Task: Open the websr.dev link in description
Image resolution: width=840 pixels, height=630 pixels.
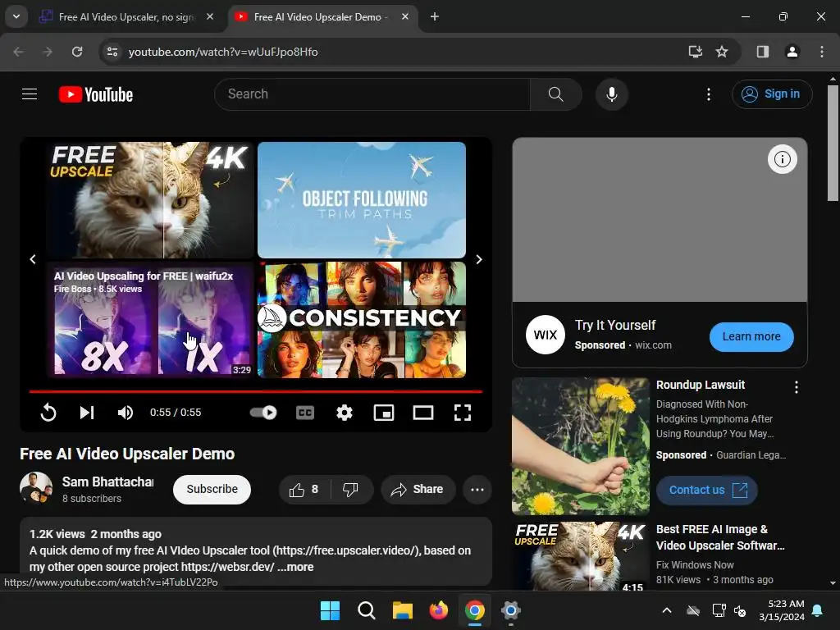Action: point(228,567)
